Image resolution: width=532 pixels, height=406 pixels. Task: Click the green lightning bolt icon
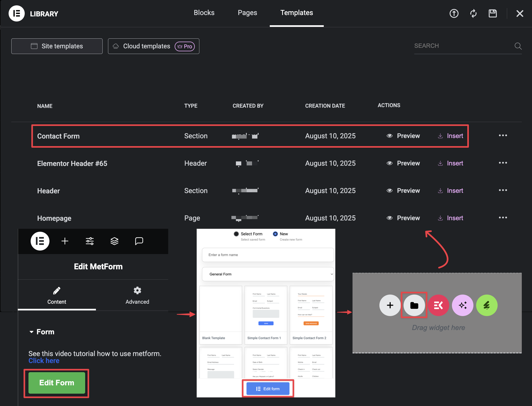click(x=487, y=305)
